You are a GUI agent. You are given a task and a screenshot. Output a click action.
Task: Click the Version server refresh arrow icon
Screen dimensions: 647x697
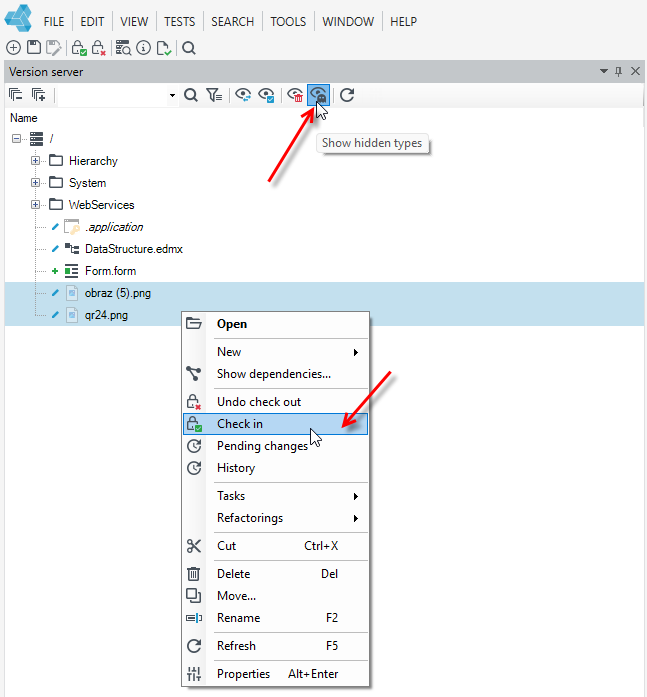pos(347,95)
